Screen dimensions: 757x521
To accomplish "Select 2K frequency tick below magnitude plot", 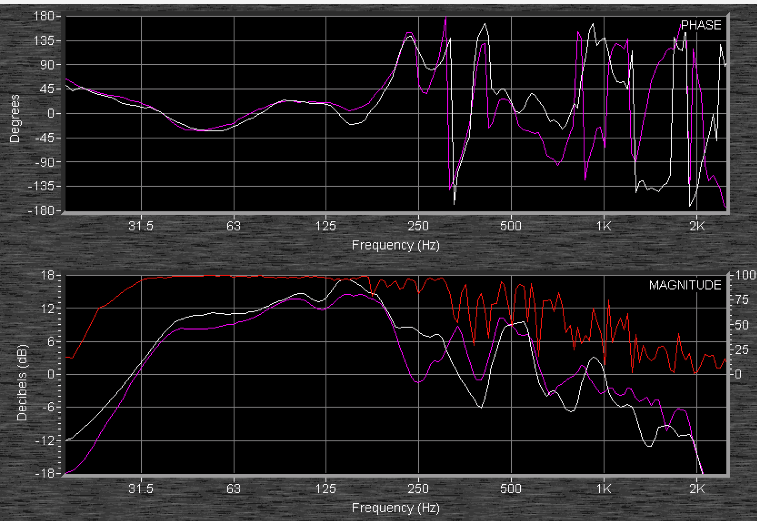I will point(697,488).
